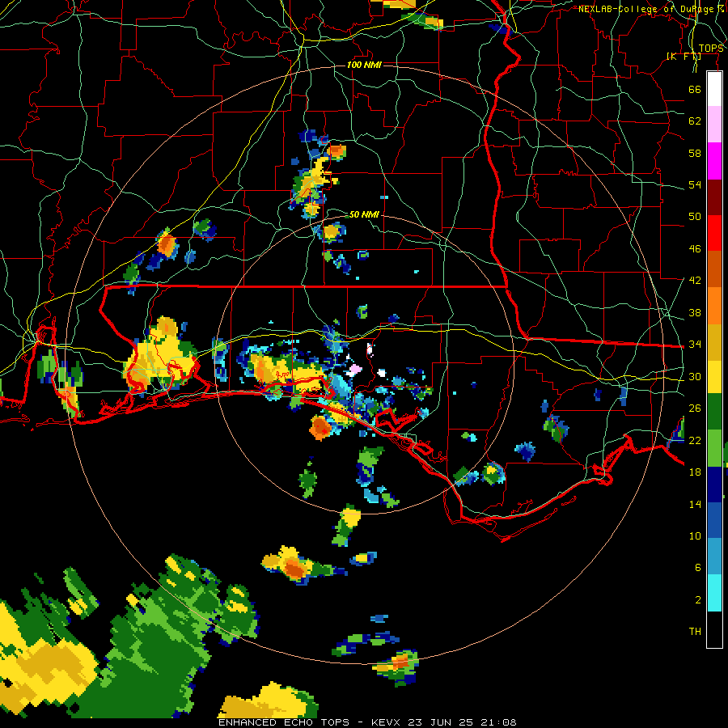Click the dark orange legend swatch below 46

pyautogui.click(x=714, y=269)
